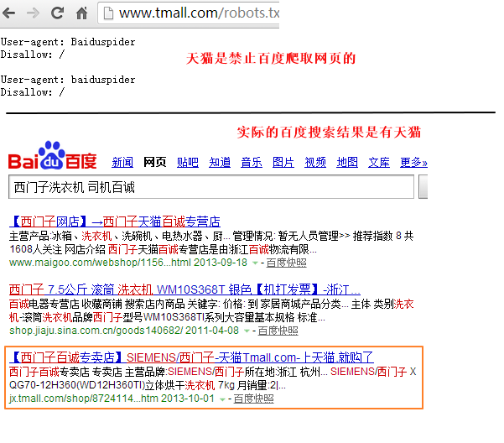Viewport: 504px width, 443px height.
Task: Show 更多» Baidu products
Action: point(413,162)
